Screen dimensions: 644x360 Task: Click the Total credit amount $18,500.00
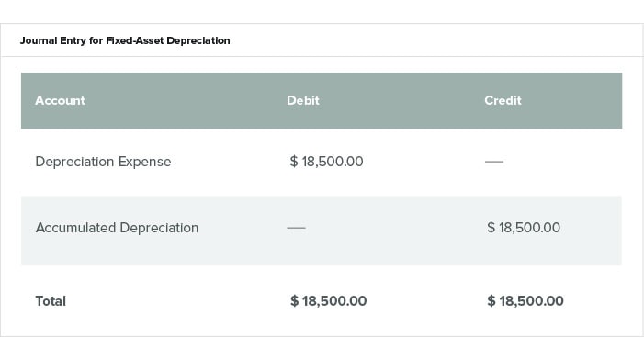point(525,301)
